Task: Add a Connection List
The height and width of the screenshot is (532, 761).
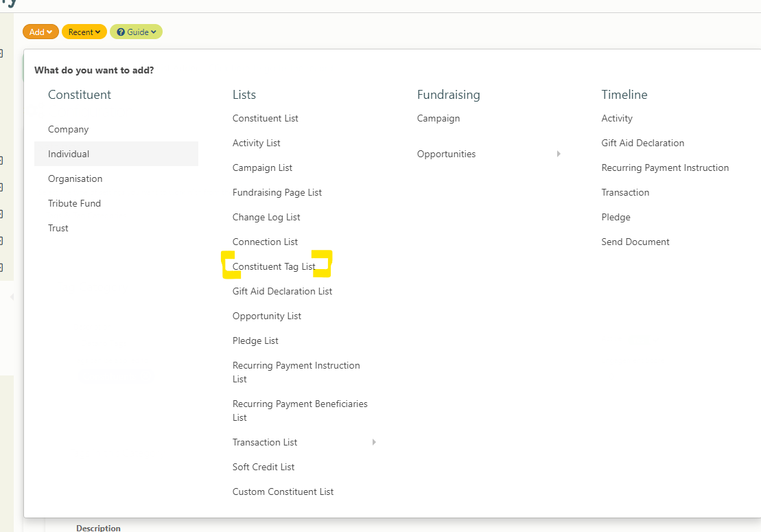Action: coord(266,242)
